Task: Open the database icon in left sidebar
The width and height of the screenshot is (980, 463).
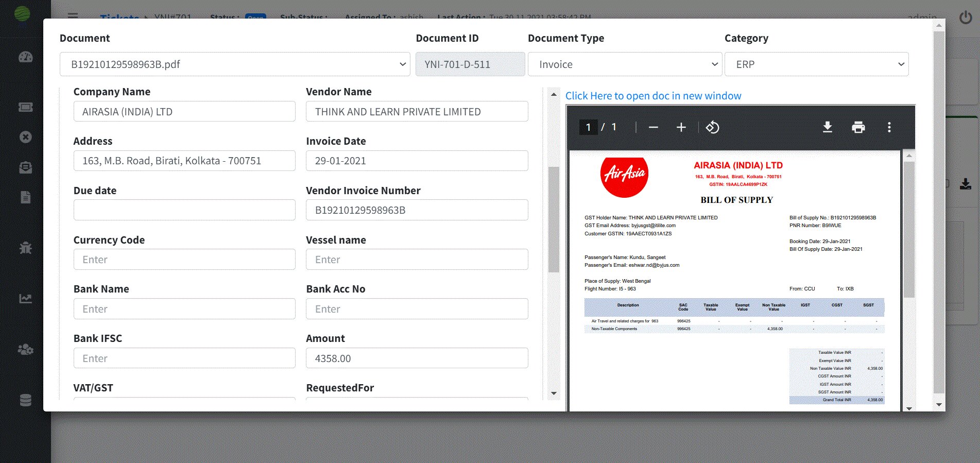Action: point(25,400)
